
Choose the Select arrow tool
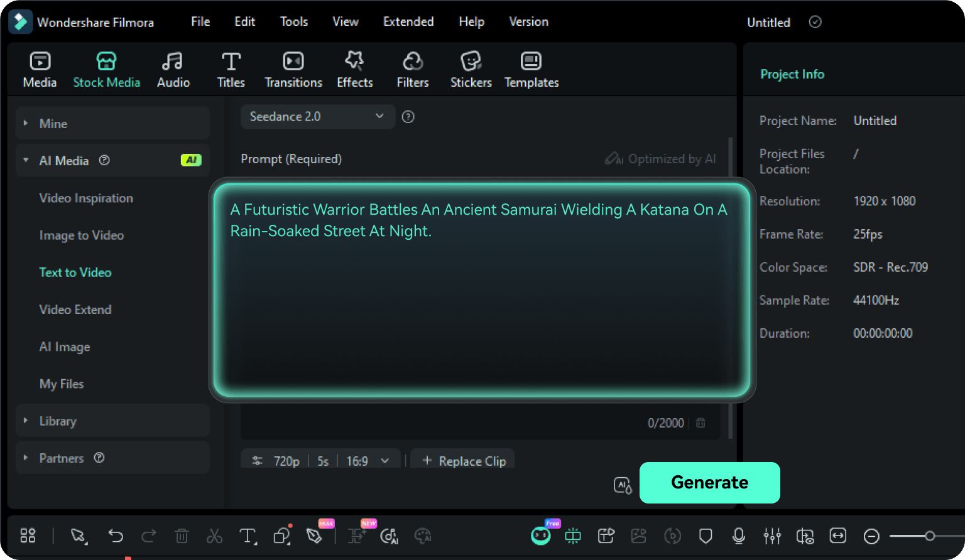click(78, 536)
